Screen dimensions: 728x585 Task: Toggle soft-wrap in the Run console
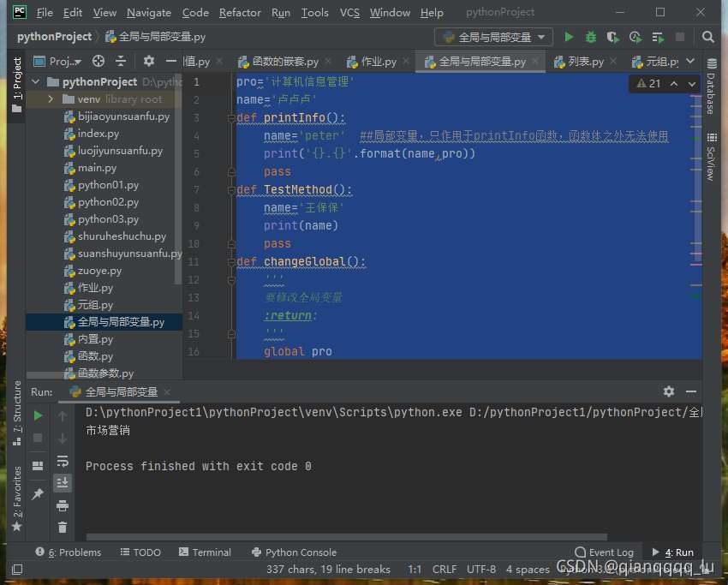coord(63,461)
